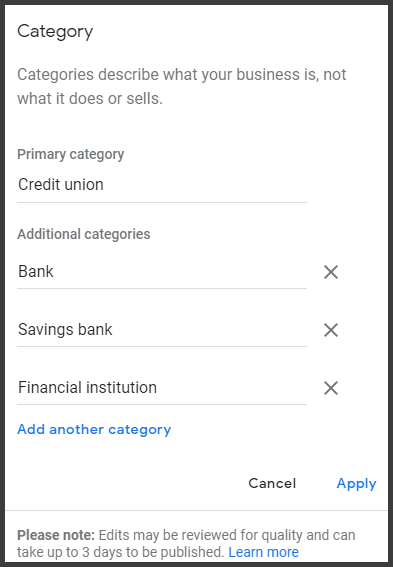Select the Primary category label

click(71, 154)
